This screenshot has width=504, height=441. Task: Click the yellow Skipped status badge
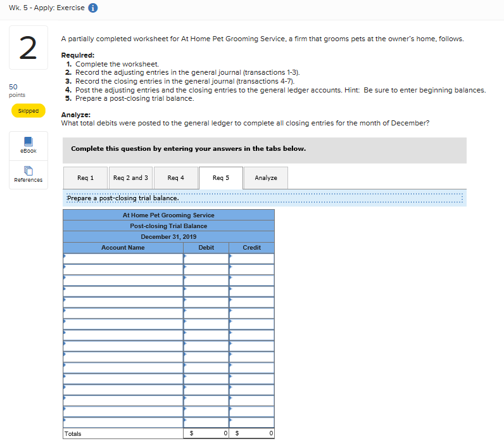28,111
